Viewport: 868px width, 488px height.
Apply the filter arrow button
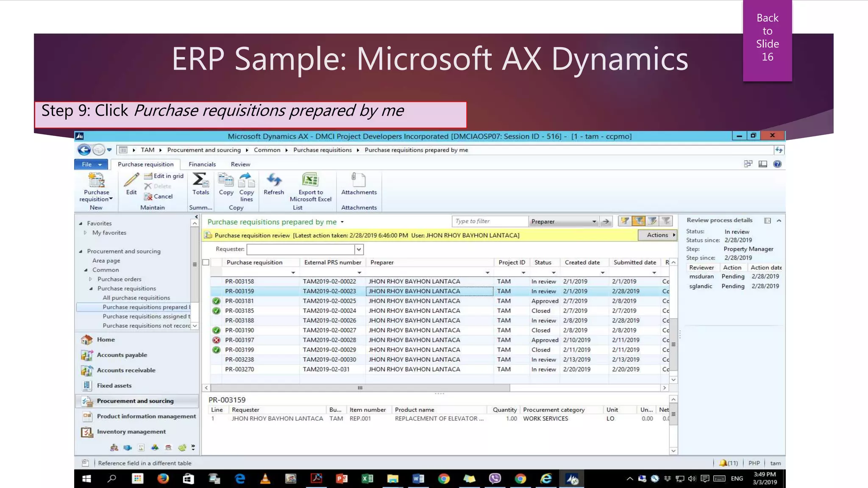pos(606,222)
